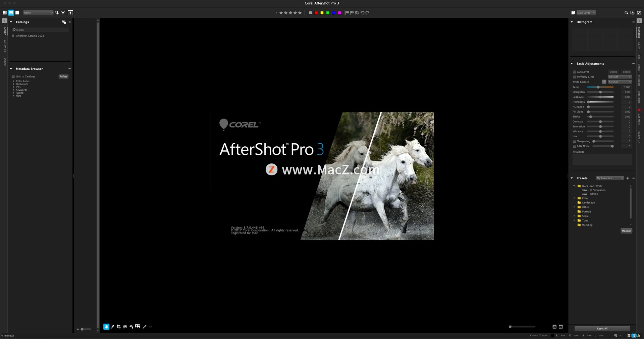The width and height of the screenshot is (644, 339).
Task: Open the My Favorites presets dropdown
Action: (610, 178)
